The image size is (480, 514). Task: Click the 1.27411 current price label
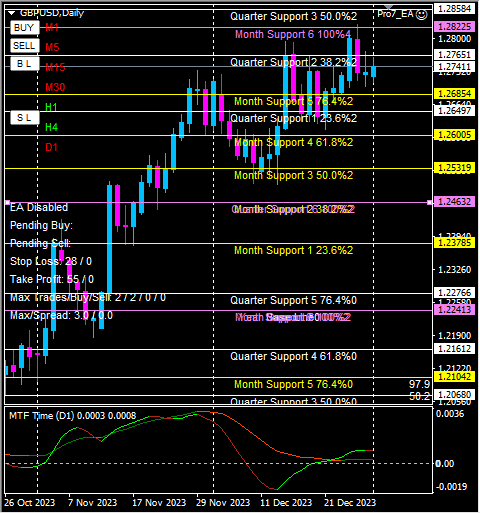pos(455,67)
